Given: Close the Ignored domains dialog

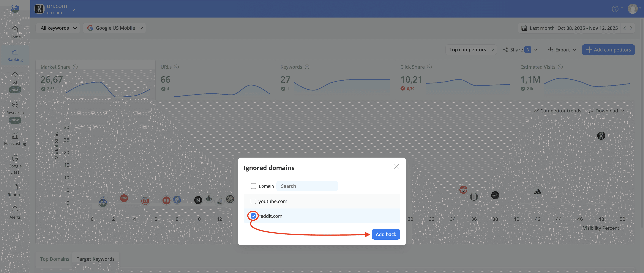Looking at the screenshot, I should click(397, 166).
